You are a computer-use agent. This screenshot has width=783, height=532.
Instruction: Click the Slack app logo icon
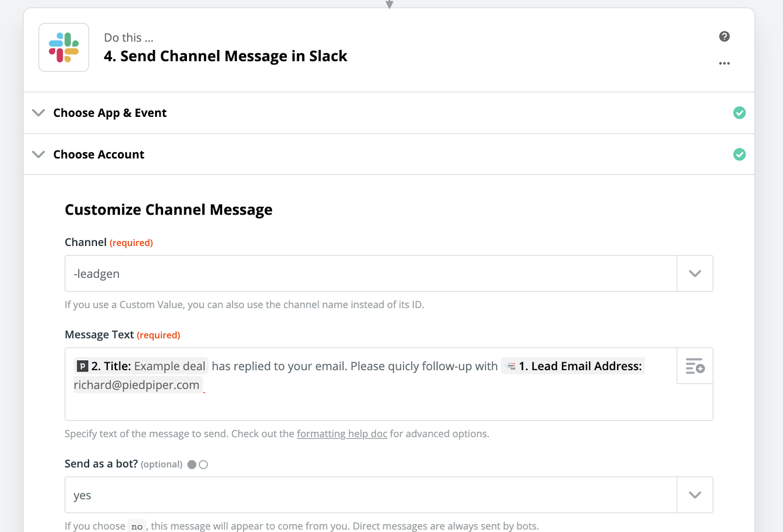point(64,47)
